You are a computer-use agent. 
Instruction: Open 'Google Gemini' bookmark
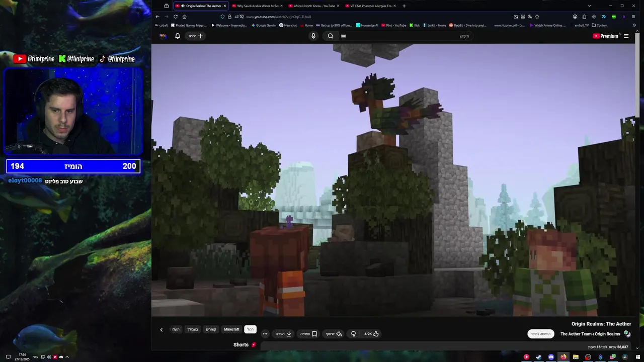[264, 25]
